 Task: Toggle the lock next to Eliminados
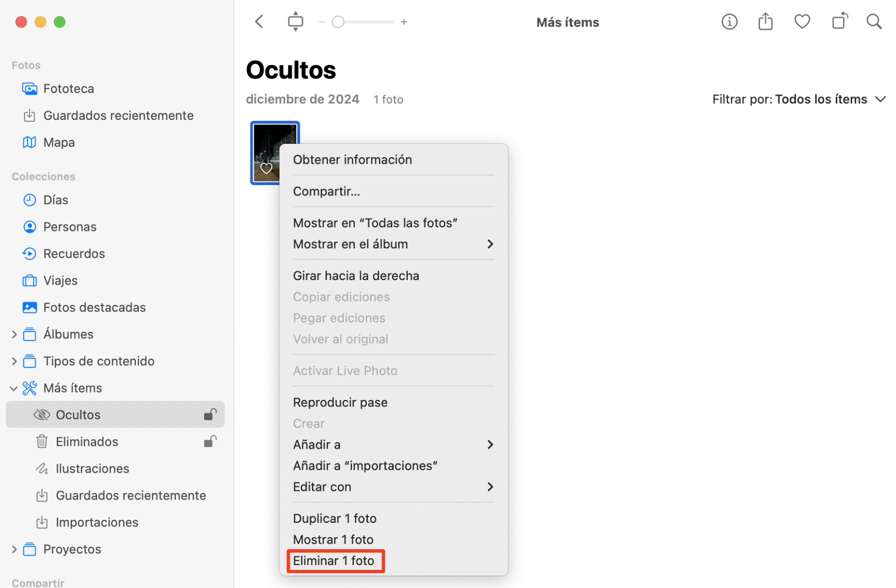click(x=210, y=441)
